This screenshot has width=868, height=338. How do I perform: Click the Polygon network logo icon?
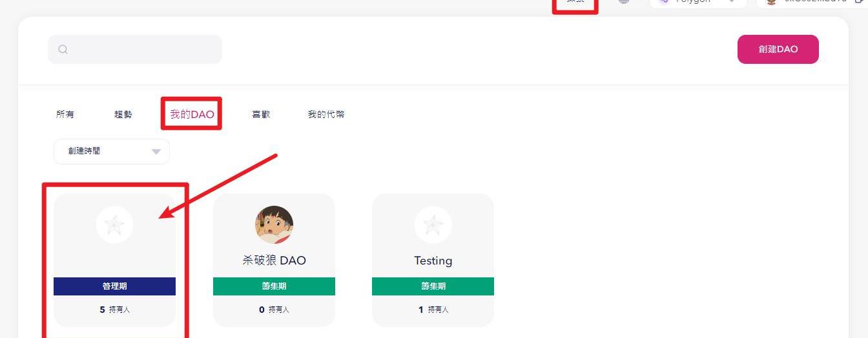click(663, 2)
